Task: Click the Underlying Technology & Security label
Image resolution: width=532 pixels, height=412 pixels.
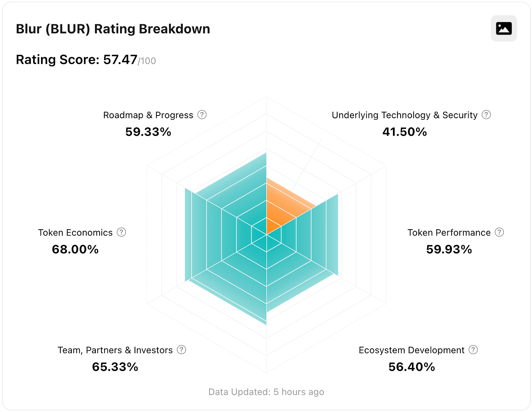Action: pyautogui.click(x=404, y=115)
